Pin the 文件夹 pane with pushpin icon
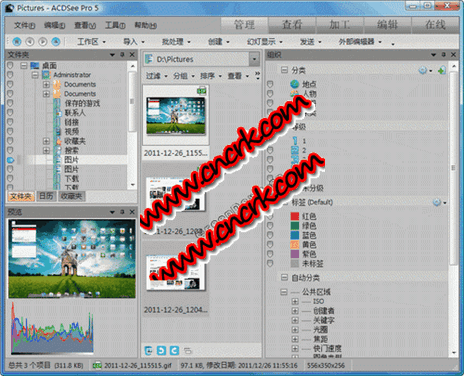 pyautogui.click(x=122, y=54)
